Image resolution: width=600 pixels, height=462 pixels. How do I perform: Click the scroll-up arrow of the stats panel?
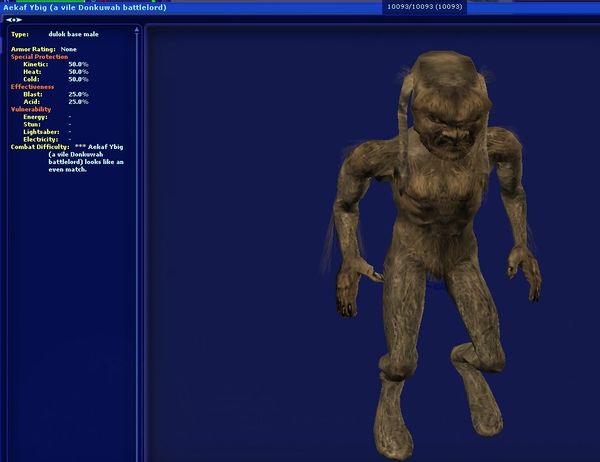[139, 30]
